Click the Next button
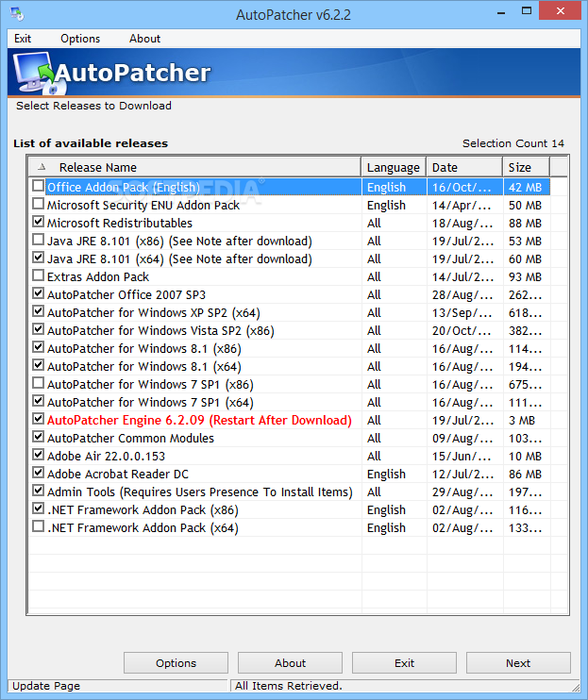 (x=518, y=663)
